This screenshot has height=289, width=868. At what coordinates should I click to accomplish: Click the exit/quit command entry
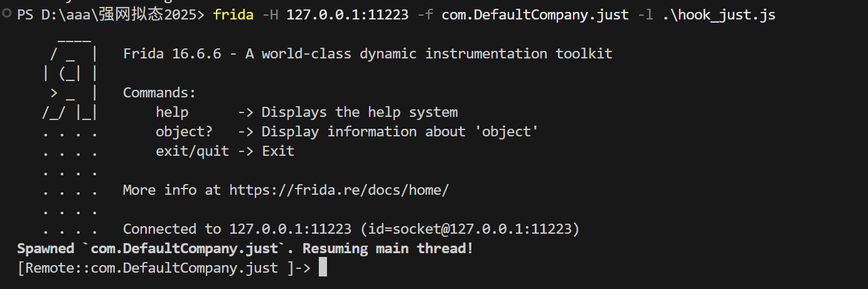[x=192, y=151]
